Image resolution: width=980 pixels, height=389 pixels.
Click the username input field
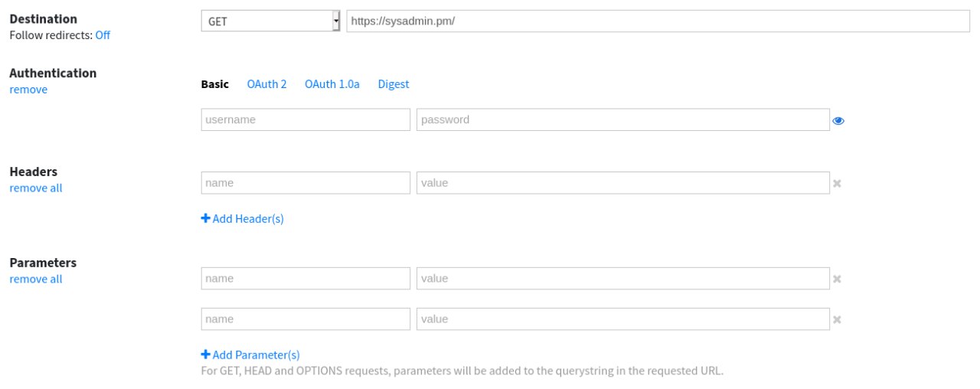tap(305, 120)
